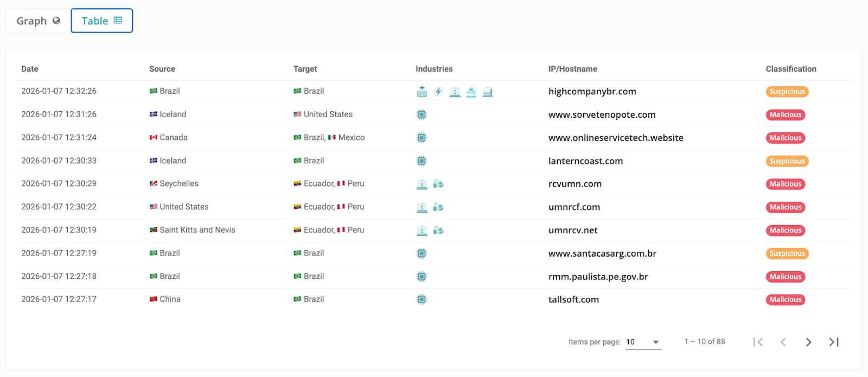The width and height of the screenshot is (868, 377).
Task: Click the technology chip icon for www.sorvetenopote.com
Action: pos(422,114)
